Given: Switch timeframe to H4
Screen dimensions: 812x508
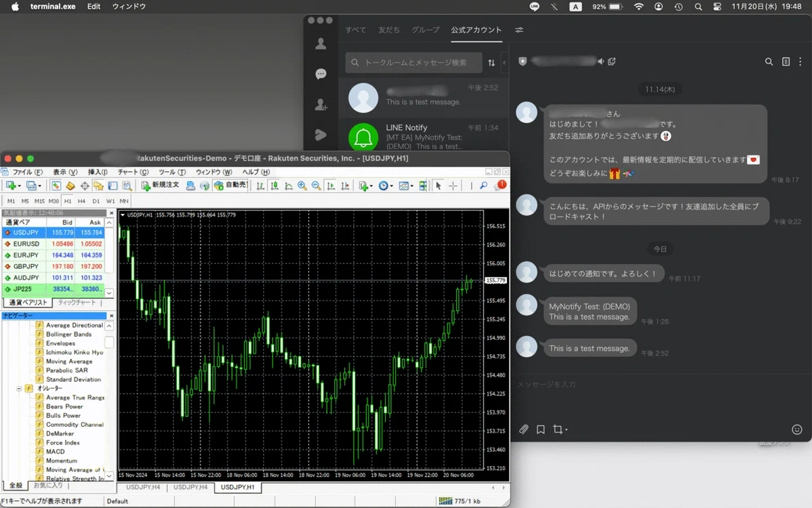Looking at the screenshot, I should pos(81,201).
